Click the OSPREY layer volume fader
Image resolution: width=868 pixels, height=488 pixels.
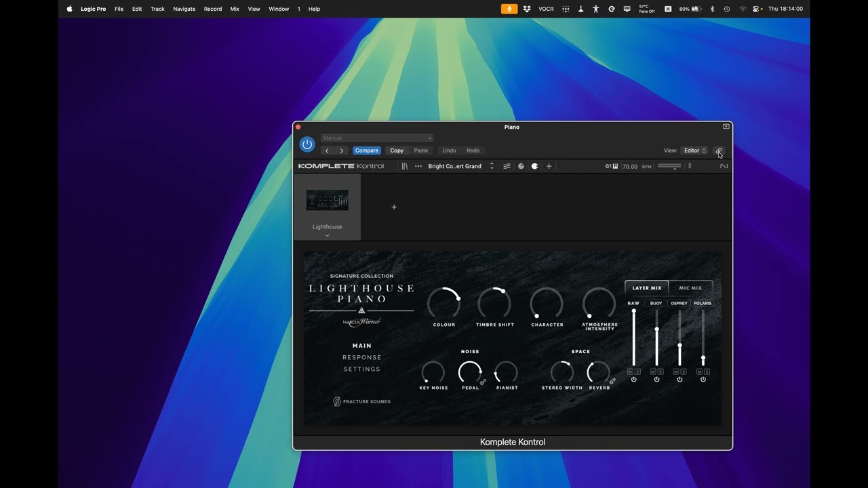point(679,338)
